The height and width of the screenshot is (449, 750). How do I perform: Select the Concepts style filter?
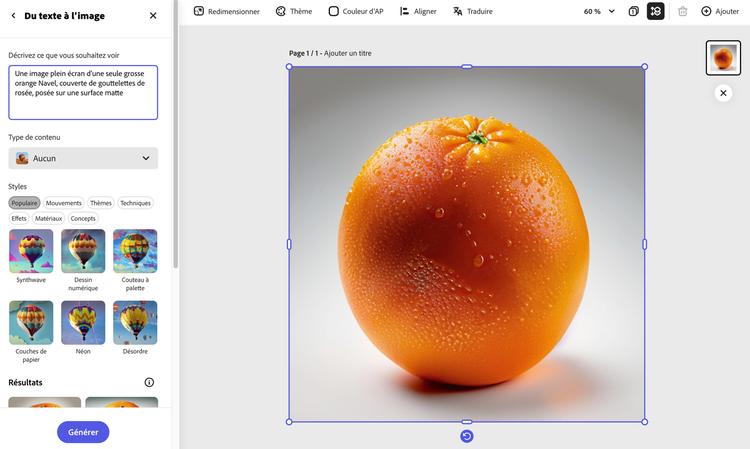pos(83,219)
